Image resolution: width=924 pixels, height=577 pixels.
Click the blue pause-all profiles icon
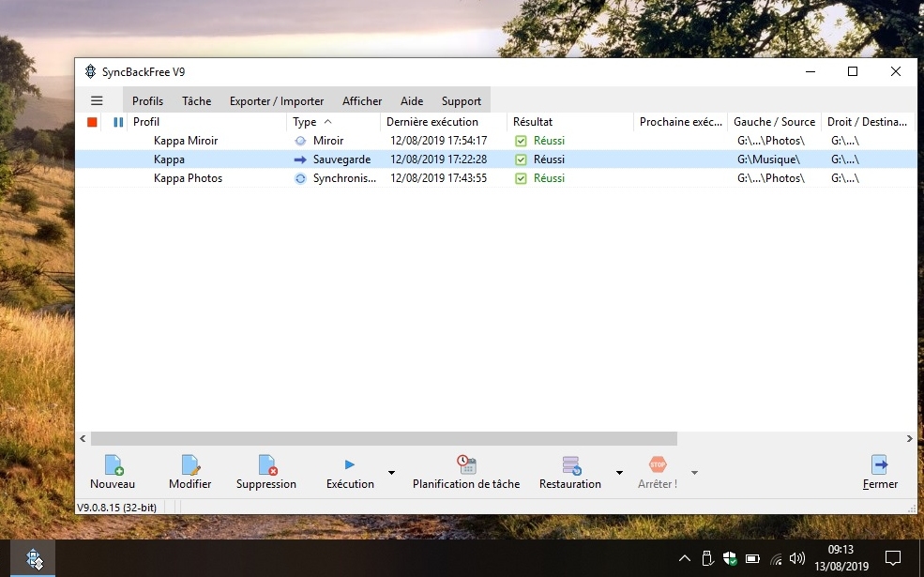coord(118,122)
